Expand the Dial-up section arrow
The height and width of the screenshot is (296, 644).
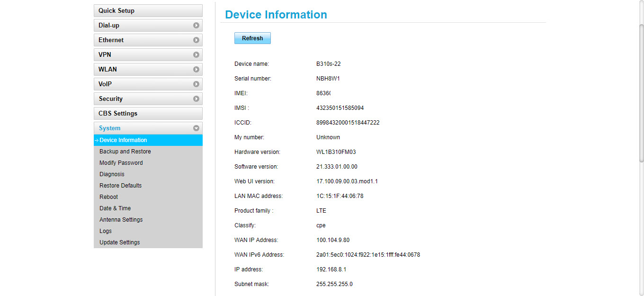point(196,26)
